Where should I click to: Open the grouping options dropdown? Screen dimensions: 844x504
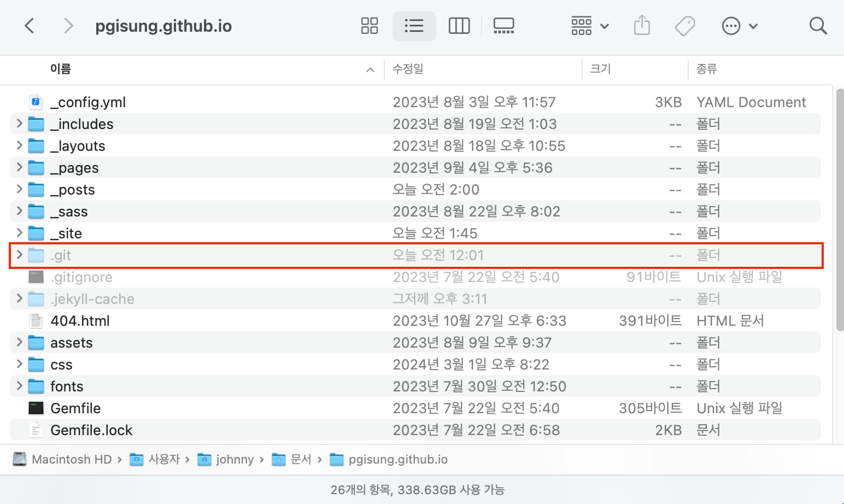pos(589,26)
